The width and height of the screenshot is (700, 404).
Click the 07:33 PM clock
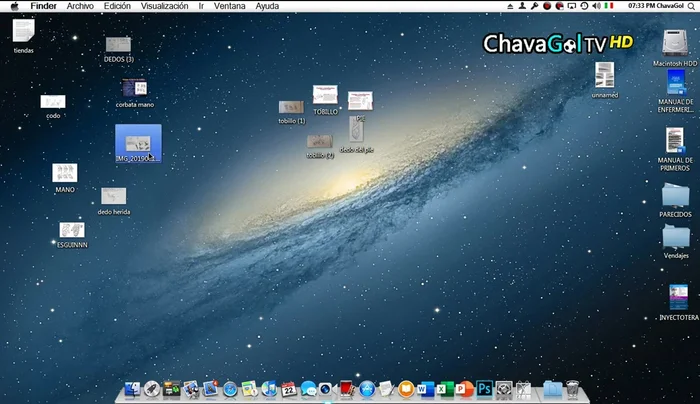pyautogui.click(x=641, y=6)
